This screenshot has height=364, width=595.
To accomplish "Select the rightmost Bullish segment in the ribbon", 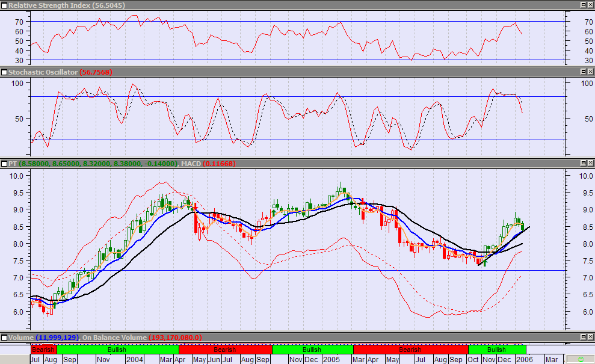I will point(496,350).
